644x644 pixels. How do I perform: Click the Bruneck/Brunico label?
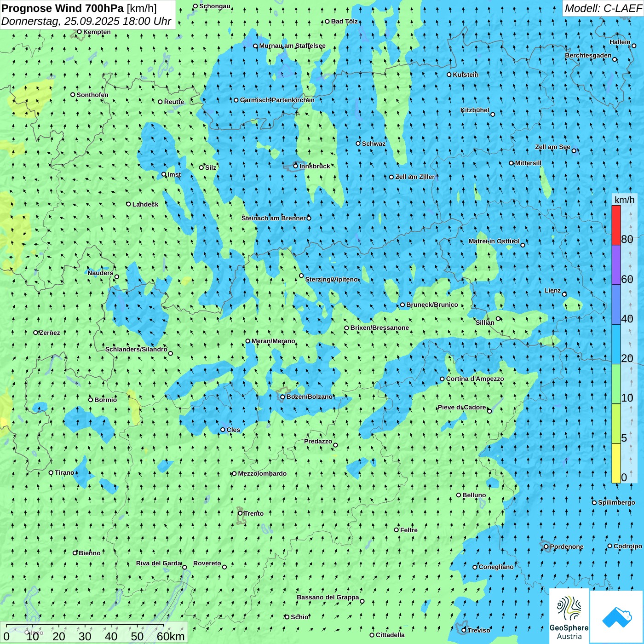[432, 305]
